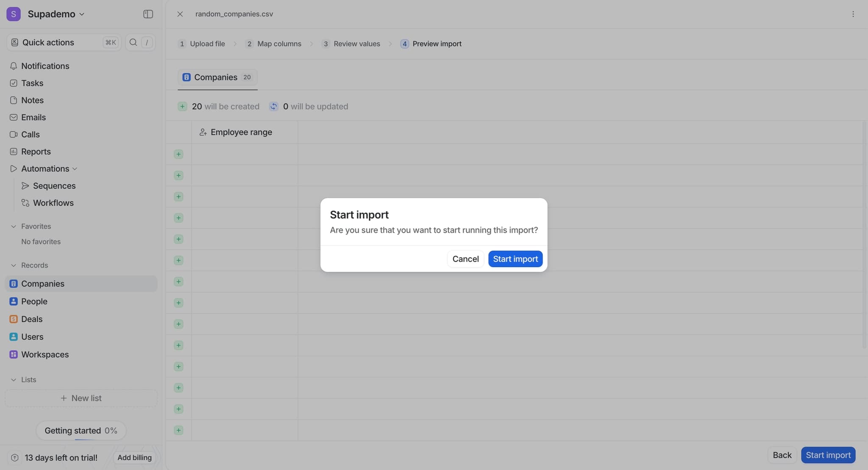Open the Reports section
Viewport: 868px width, 470px height.
pyautogui.click(x=36, y=151)
